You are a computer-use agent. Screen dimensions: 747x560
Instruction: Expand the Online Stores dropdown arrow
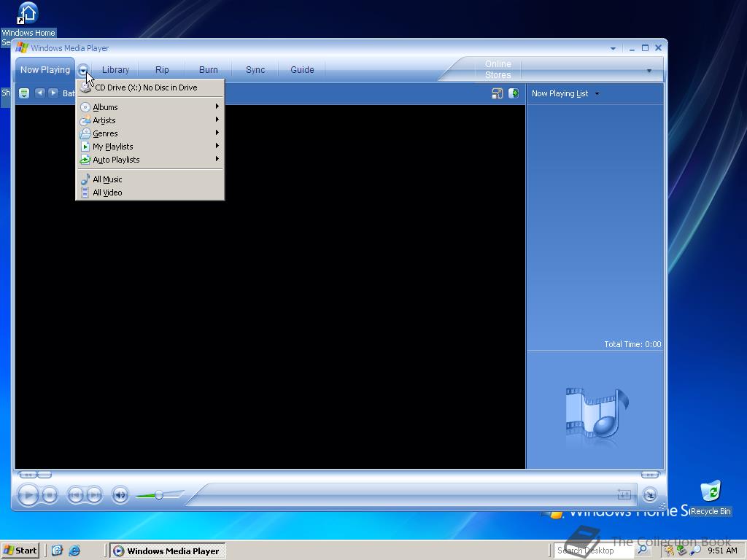(x=649, y=71)
